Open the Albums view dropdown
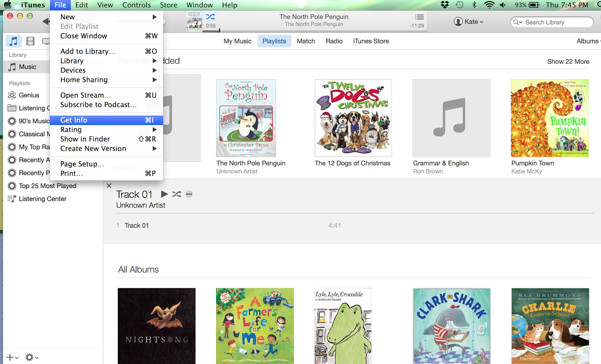This screenshot has height=364, width=601. point(589,41)
